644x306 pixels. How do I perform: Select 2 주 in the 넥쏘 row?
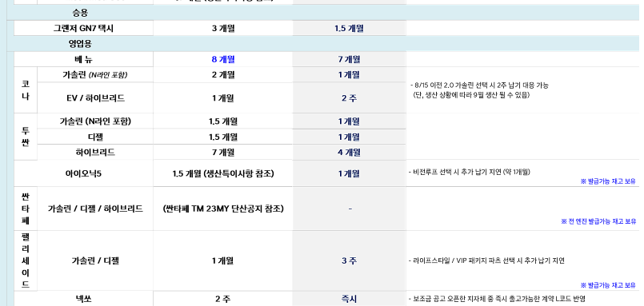[x=223, y=299]
